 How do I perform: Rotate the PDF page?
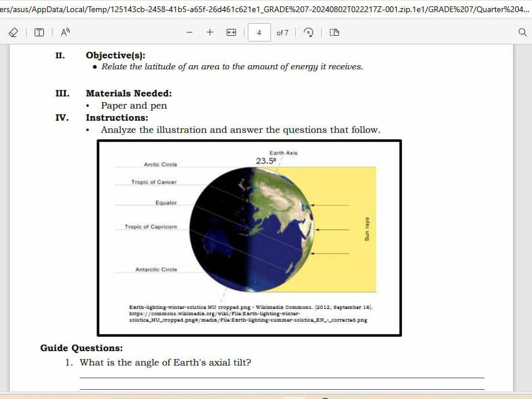[308, 32]
